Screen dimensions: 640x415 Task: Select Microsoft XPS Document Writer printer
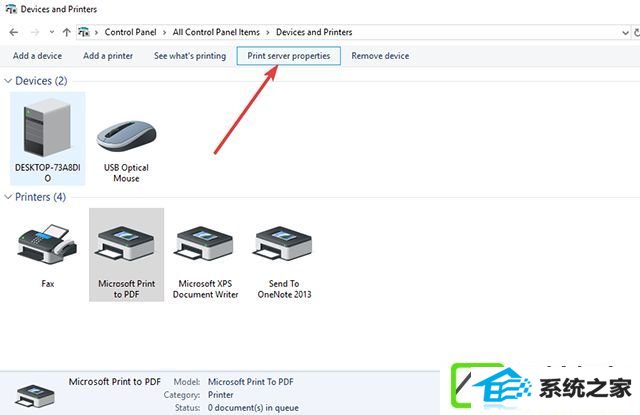pyautogui.click(x=205, y=243)
